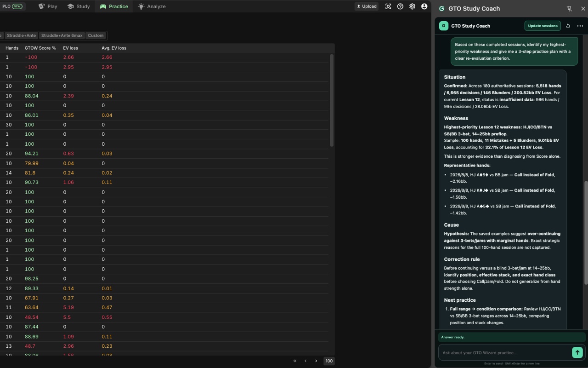The width and height of the screenshot is (588, 368).
Task: Click the 48.54 score cell
Action: tap(31, 317)
